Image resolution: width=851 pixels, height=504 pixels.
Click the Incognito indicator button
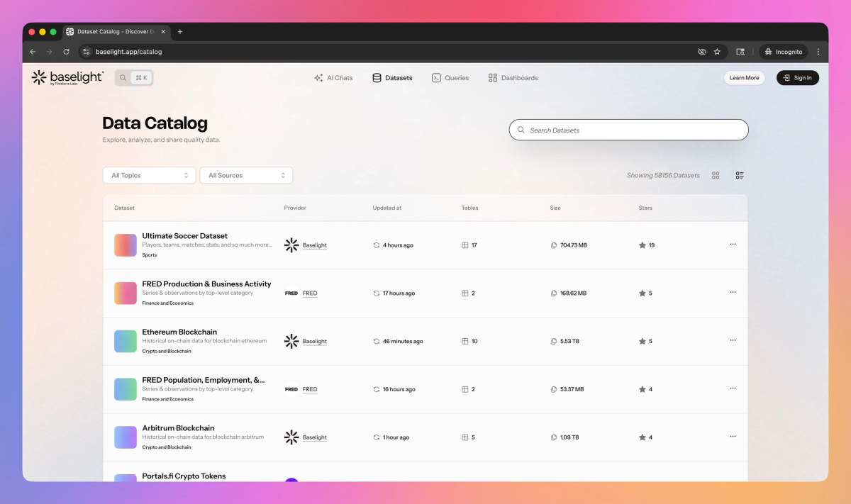784,52
